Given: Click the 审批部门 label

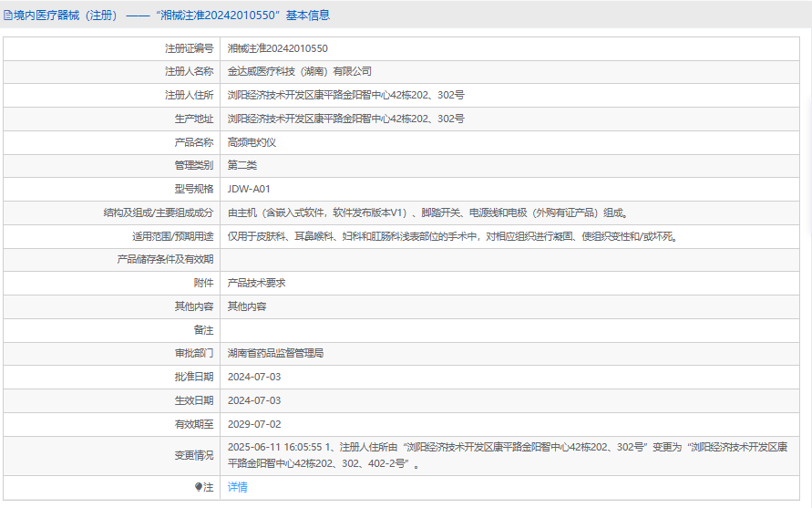Looking at the screenshot, I should (194, 354).
